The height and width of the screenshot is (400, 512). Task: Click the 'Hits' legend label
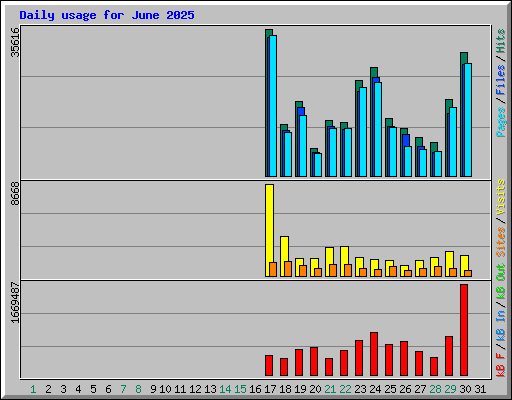[500, 41]
